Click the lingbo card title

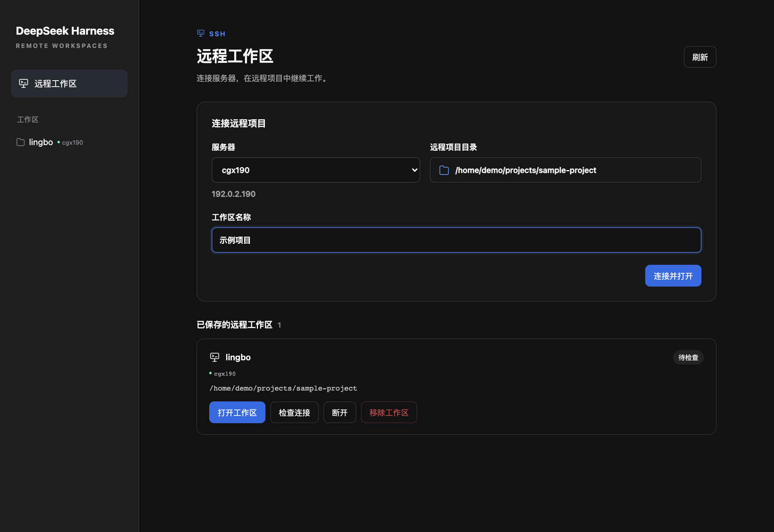[x=238, y=357]
